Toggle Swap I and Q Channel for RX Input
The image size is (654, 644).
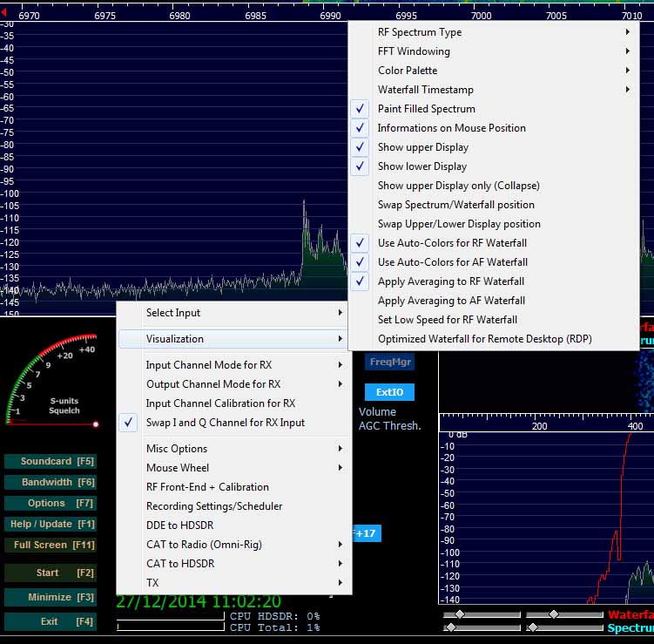tap(234, 423)
